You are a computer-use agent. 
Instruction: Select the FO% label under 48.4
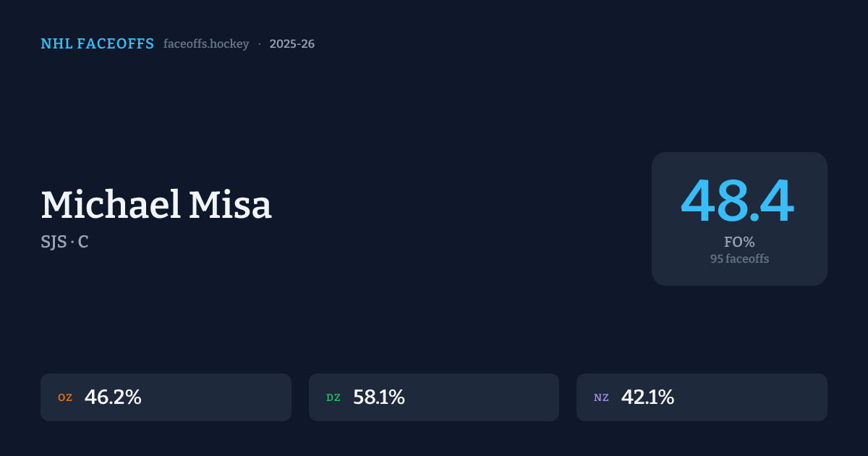pos(739,242)
